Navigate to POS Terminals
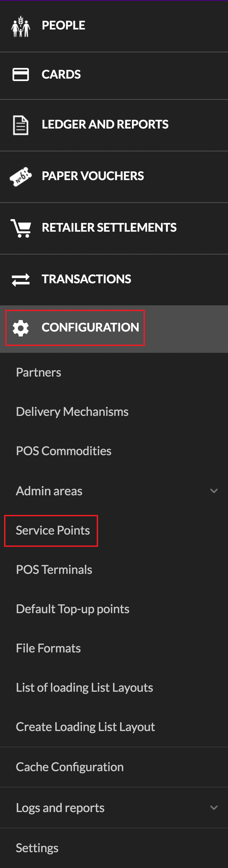This screenshot has width=228, height=868. (x=54, y=569)
